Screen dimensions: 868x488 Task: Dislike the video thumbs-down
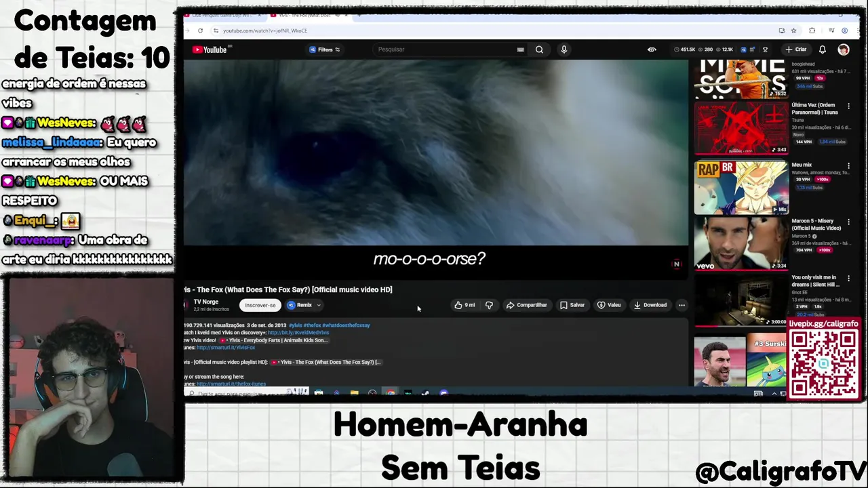(489, 305)
